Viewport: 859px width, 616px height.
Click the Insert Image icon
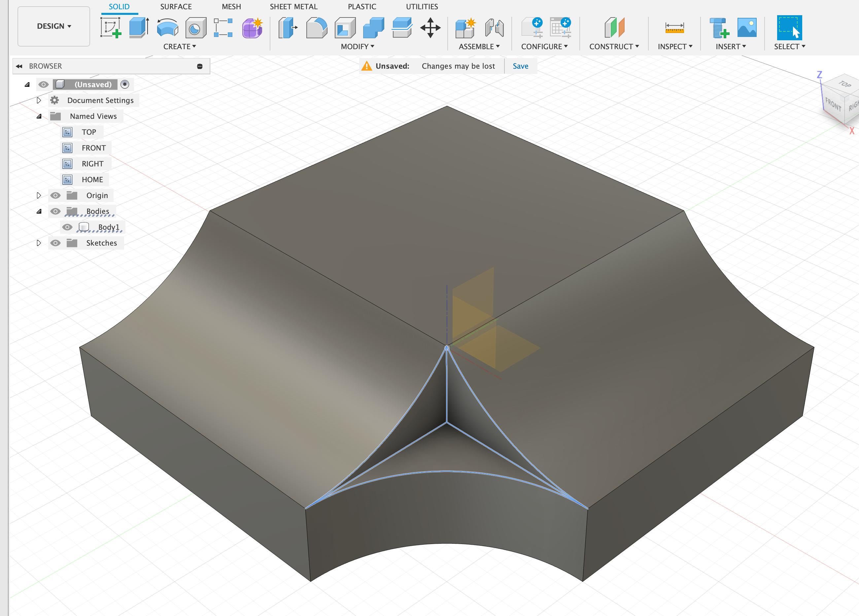click(x=746, y=28)
